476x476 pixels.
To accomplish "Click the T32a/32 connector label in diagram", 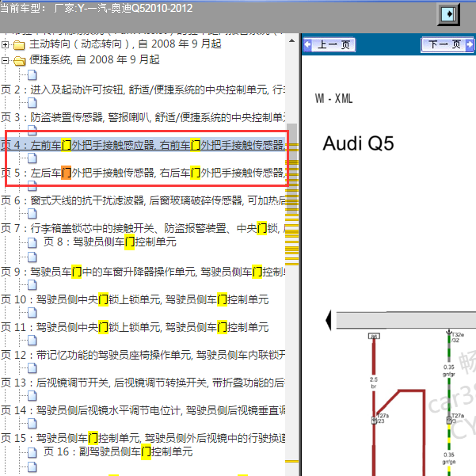I will click(458, 337).
